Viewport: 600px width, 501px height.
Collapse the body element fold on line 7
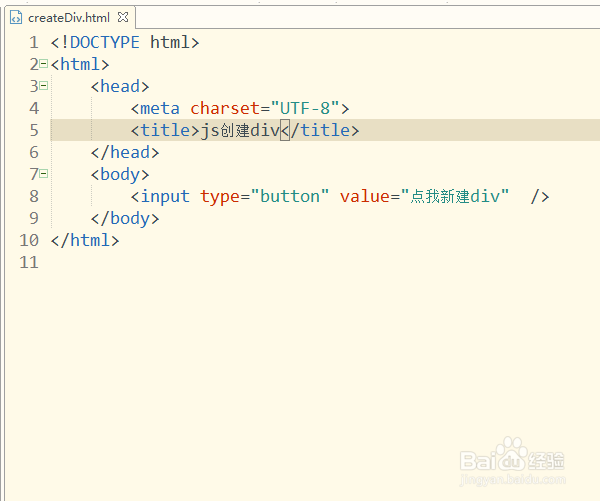coord(44,174)
